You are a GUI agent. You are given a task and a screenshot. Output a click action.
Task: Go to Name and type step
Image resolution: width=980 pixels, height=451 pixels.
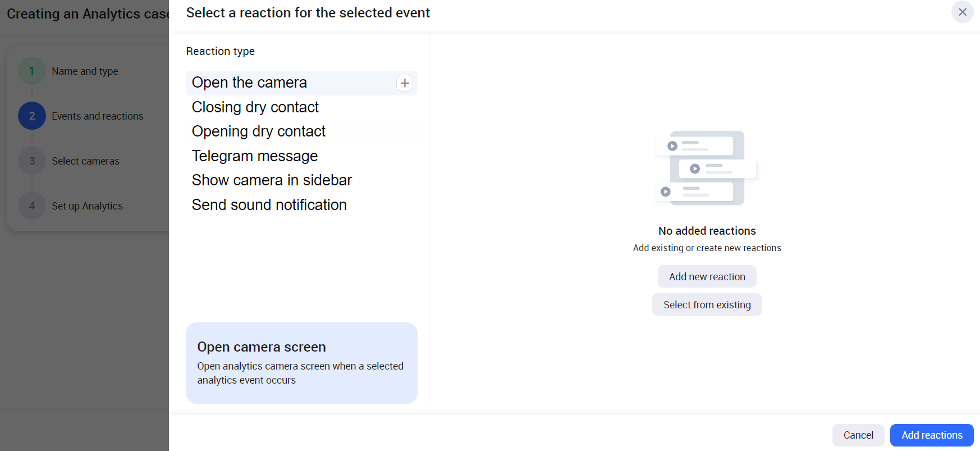click(x=85, y=71)
